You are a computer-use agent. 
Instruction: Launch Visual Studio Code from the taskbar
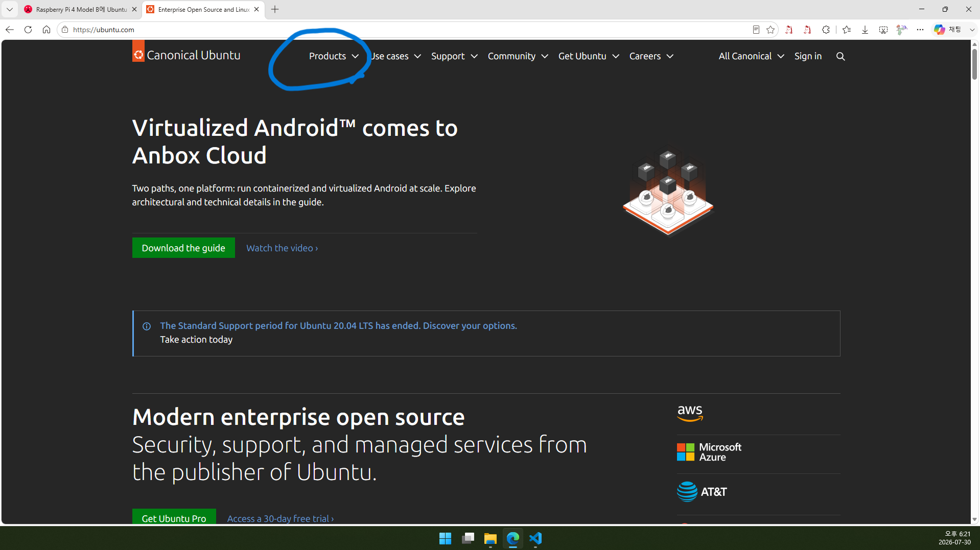pyautogui.click(x=535, y=538)
